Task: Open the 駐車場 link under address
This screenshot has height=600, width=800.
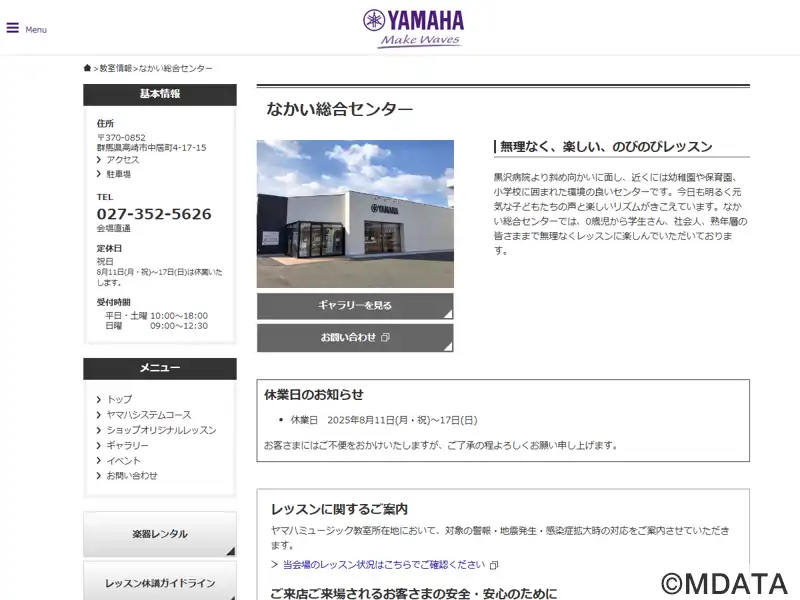Action: pyautogui.click(x=118, y=174)
